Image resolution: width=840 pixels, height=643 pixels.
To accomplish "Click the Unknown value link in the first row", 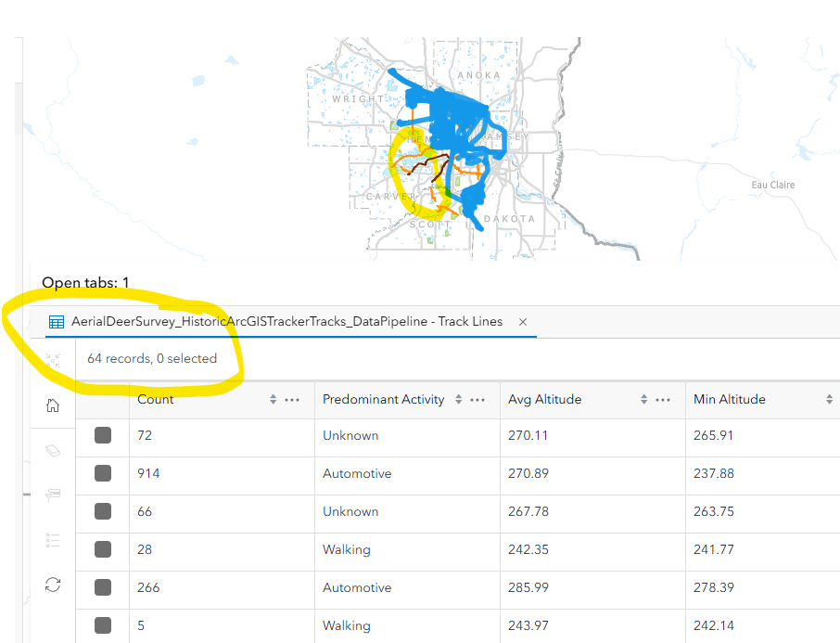I will (350, 434).
